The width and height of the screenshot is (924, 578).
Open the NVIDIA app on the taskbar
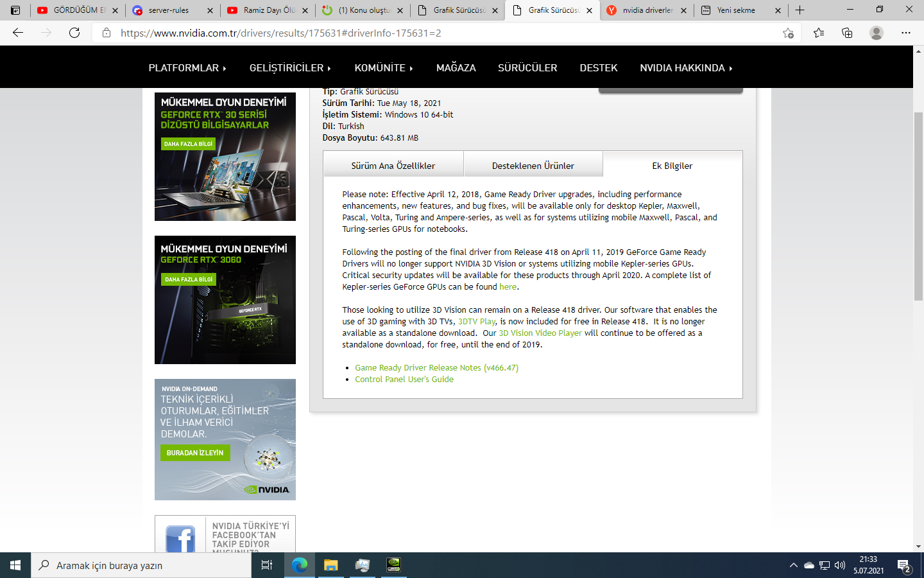393,565
